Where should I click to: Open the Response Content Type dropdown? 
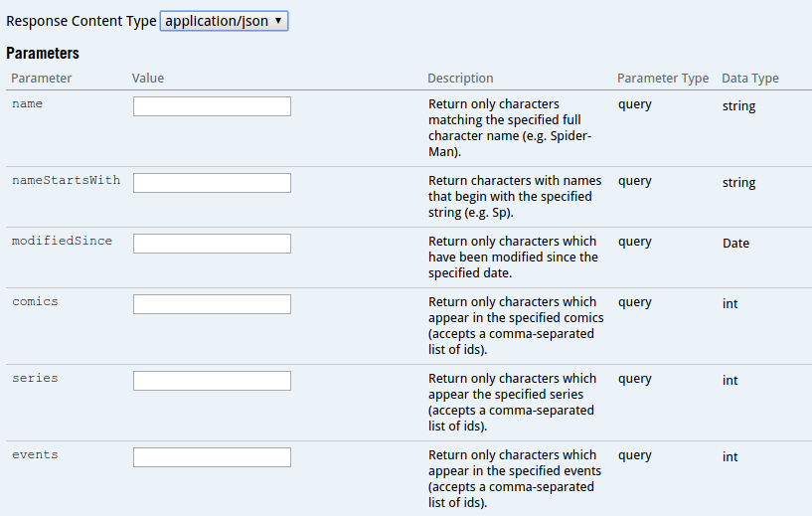point(224,21)
